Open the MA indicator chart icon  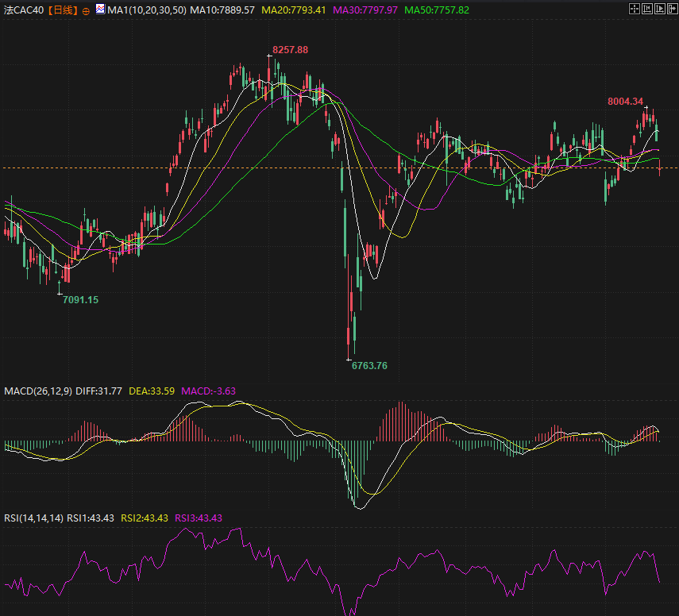[x=100, y=9]
